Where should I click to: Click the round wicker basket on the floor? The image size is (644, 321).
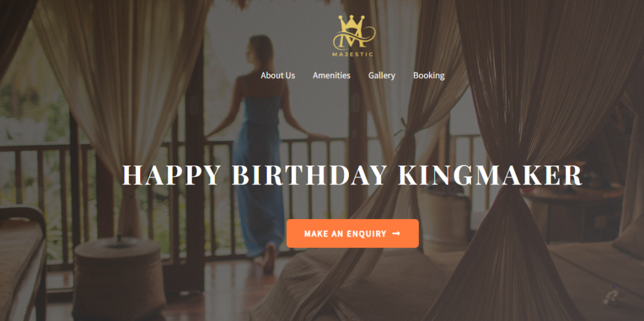tap(118, 278)
